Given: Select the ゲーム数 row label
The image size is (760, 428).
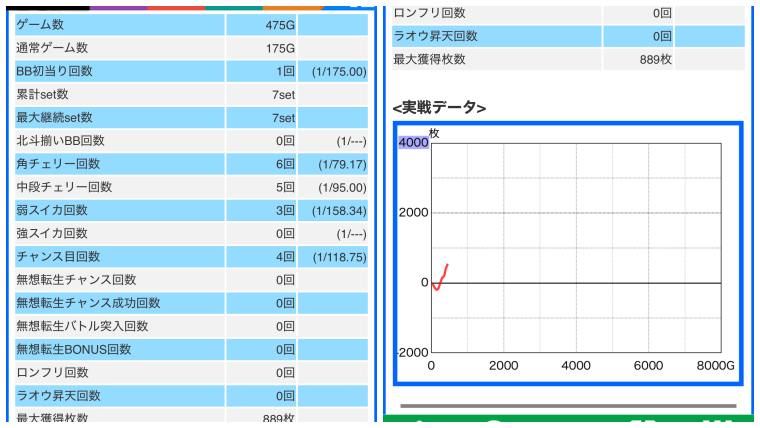Looking at the screenshot, I should pos(40,25).
